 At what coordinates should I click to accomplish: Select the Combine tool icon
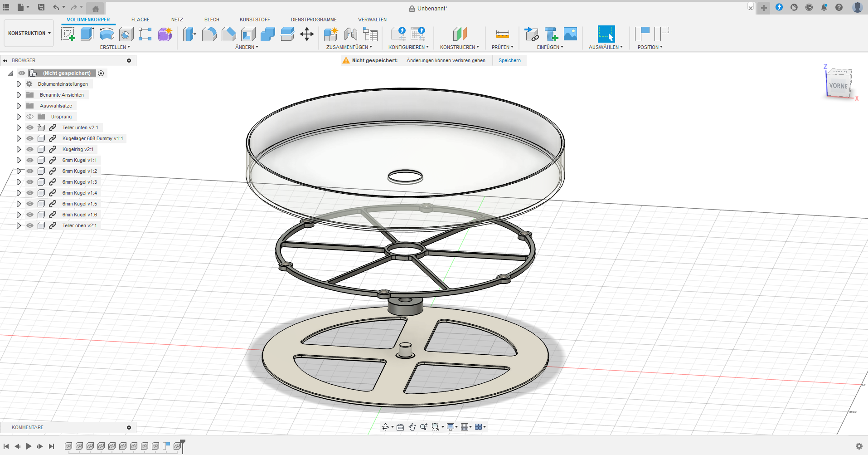(267, 34)
